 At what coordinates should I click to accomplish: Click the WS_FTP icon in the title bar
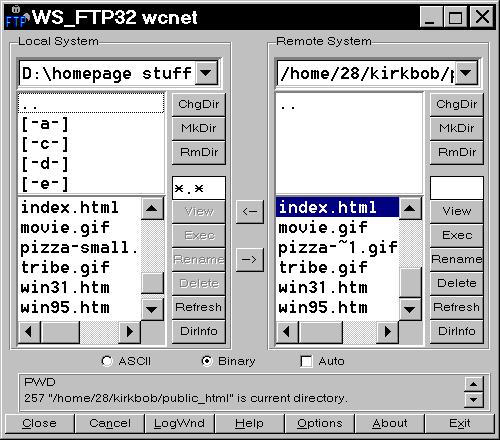point(17,18)
